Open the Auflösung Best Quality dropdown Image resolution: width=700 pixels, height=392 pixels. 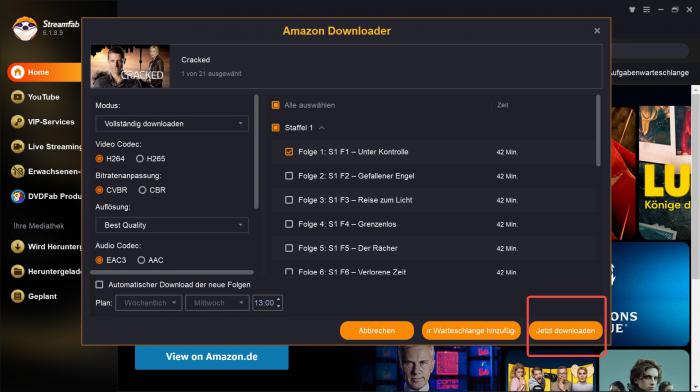pyautogui.click(x=172, y=225)
